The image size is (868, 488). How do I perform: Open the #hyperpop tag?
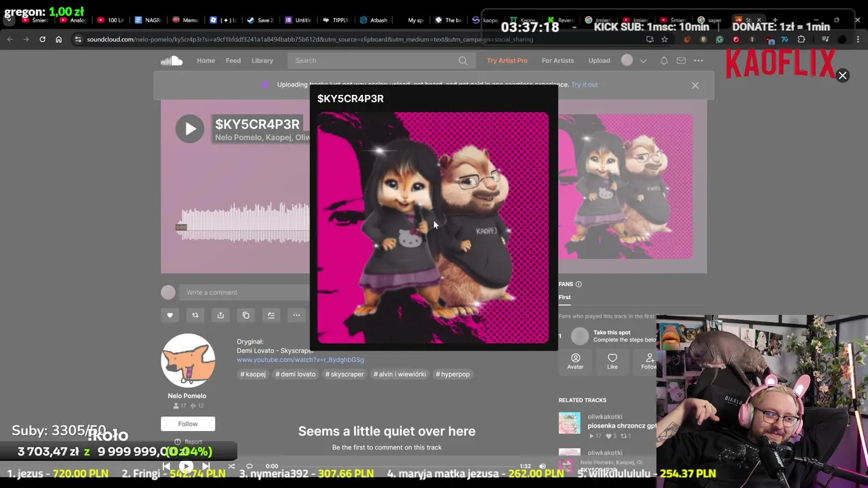(x=452, y=374)
